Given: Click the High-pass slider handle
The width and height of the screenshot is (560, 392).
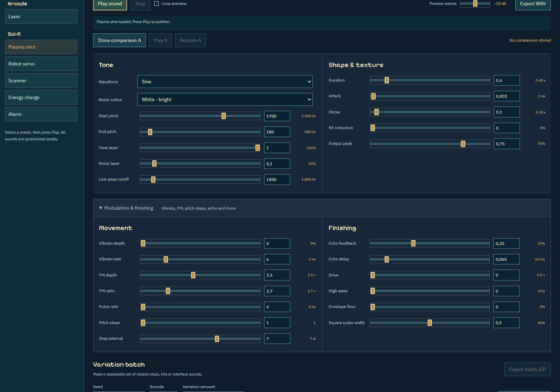Looking at the screenshot, I should [x=373, y=291].
